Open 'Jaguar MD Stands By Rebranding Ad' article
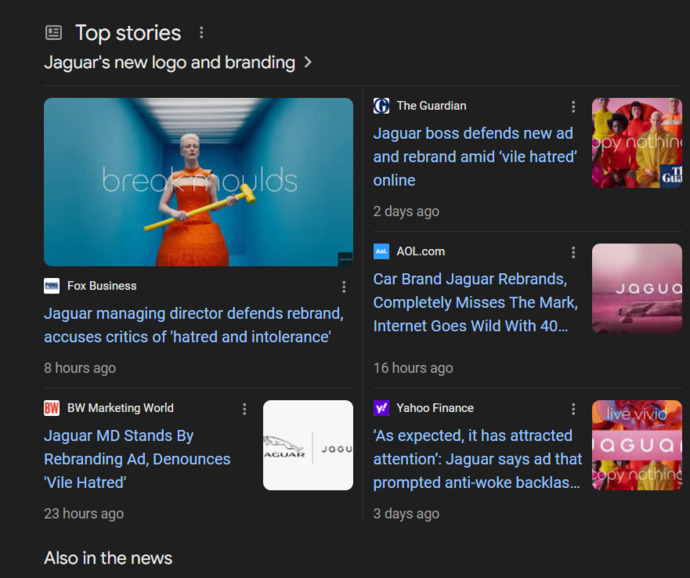The image size is (690, 578). tap(137, 459)
